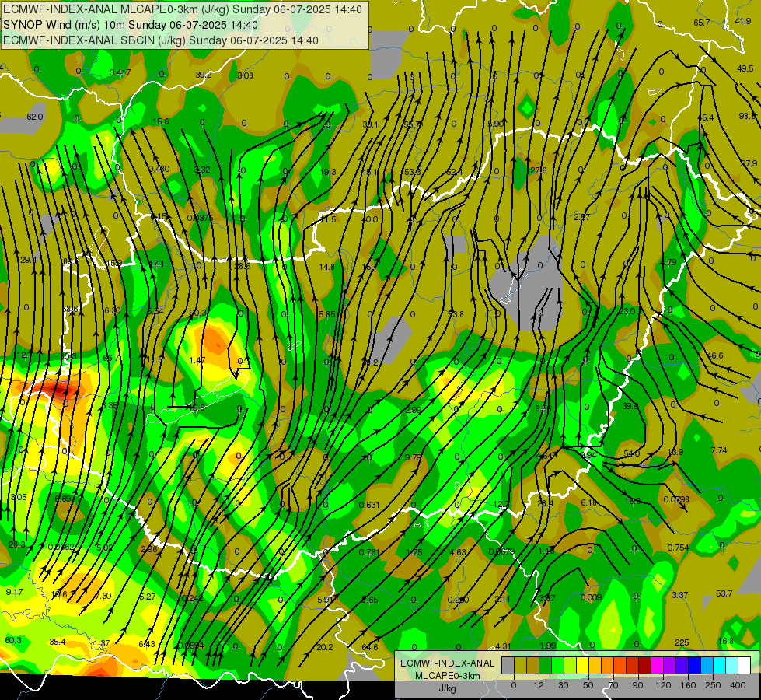Click the map value 4.63
Screen dimensions: 761x700
coord(458,552)
